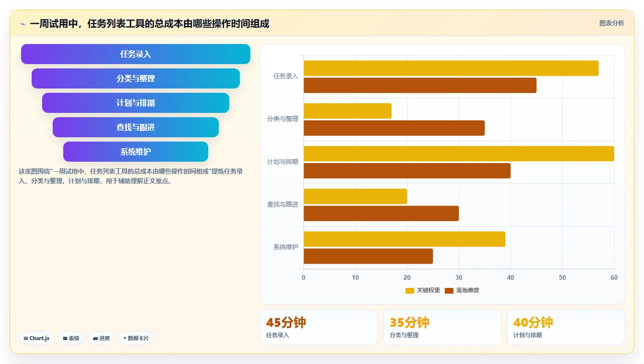
Task: Click the 分类与整理 y-axis label
Action: tap(282, 119)
